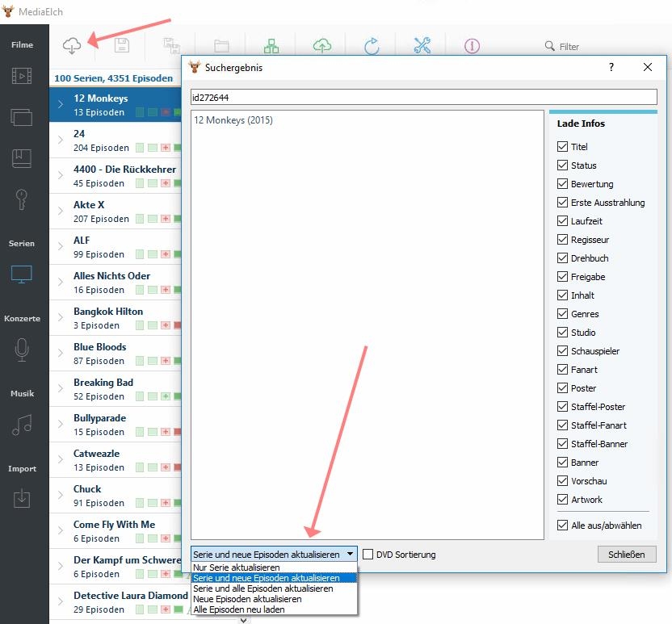Click the scroll-down arrow below dropdown list
This screenshot has height=624, width=672.
[243, 620]
